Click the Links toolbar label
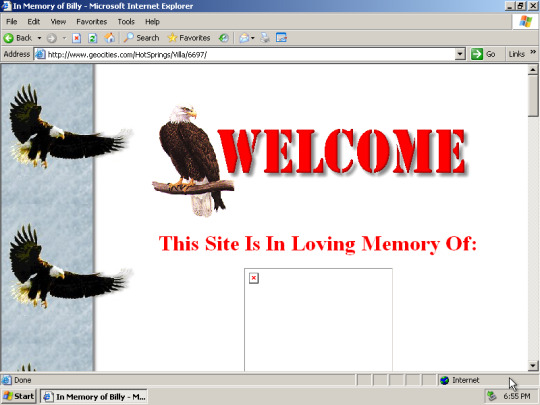This screenshot has height=405, width=540. pos(517,54)
